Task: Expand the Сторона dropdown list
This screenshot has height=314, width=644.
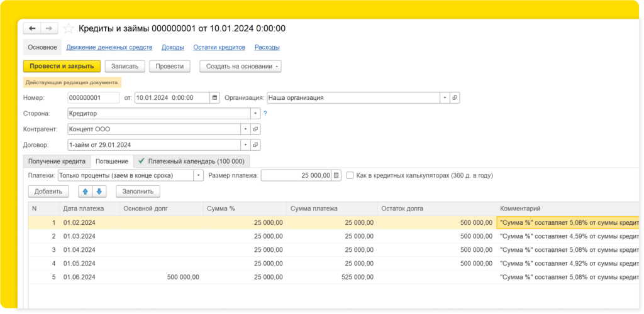Action: pyautogui.click(x=255, y=114)
